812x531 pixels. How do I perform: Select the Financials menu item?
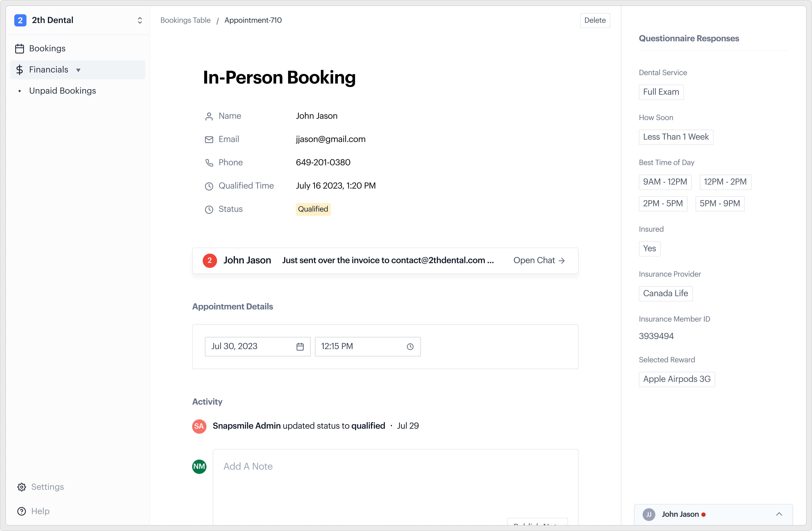point(78,70)
